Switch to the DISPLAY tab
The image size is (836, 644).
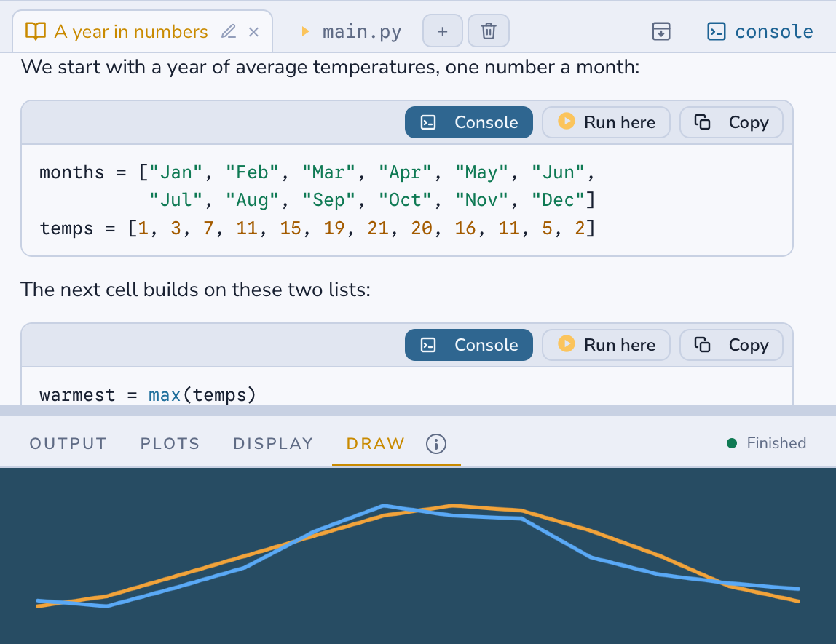pos(273,443)
